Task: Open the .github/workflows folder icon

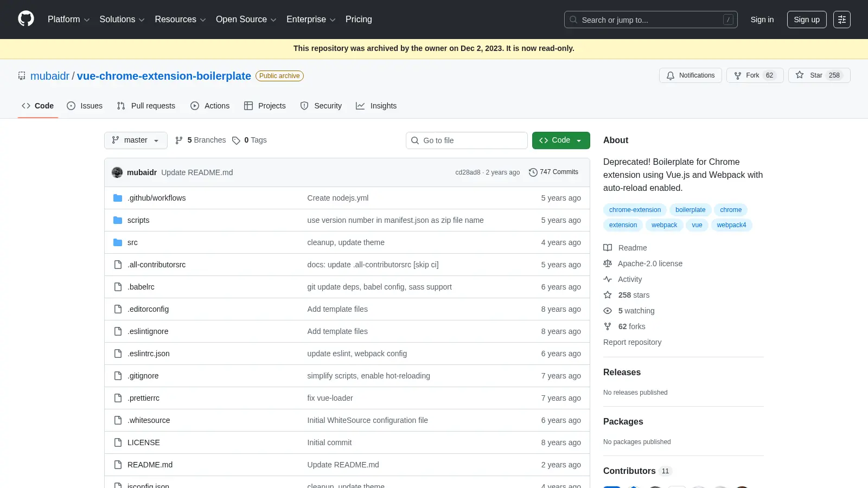Action: pyautogui.click(x=118, y=198)
